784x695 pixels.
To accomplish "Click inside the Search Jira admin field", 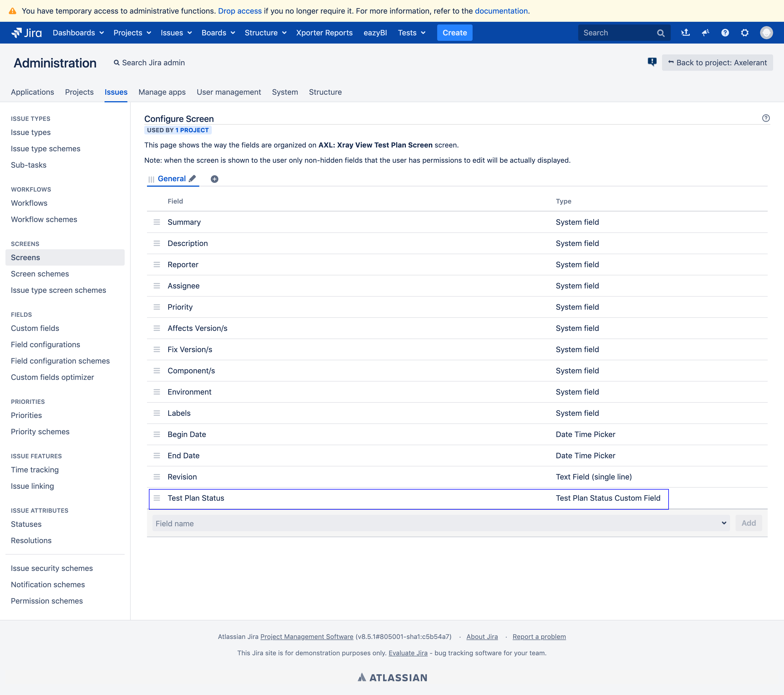I will (153, 63).
